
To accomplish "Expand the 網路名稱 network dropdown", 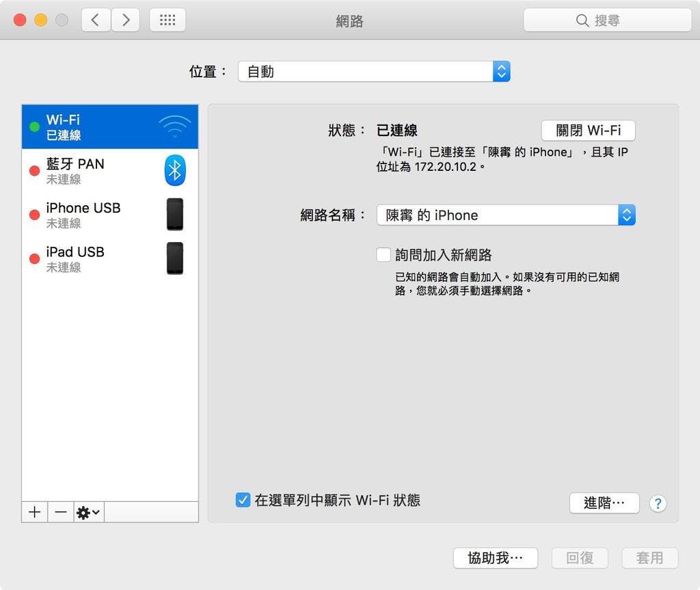I will tap(506, 215).
